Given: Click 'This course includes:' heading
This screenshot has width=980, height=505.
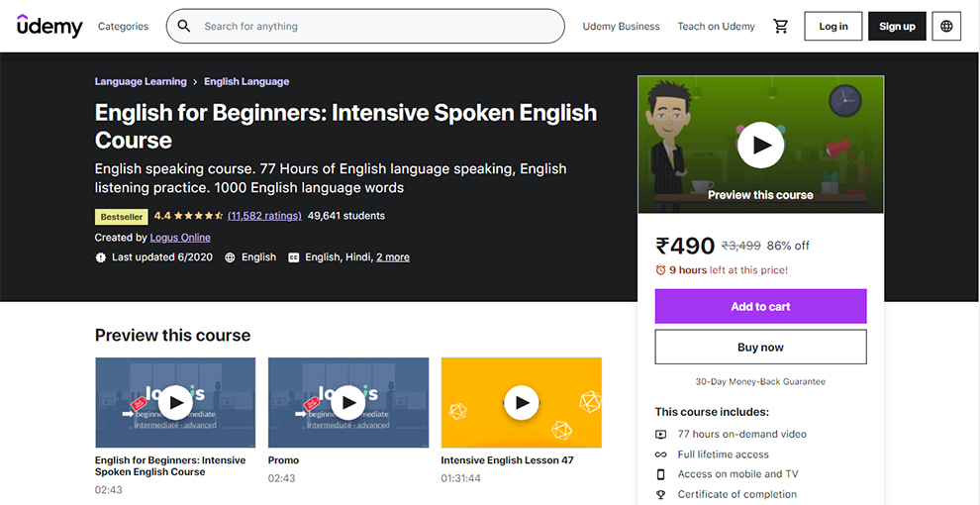Looking at the screenshot, I should [x=712, y=412].
